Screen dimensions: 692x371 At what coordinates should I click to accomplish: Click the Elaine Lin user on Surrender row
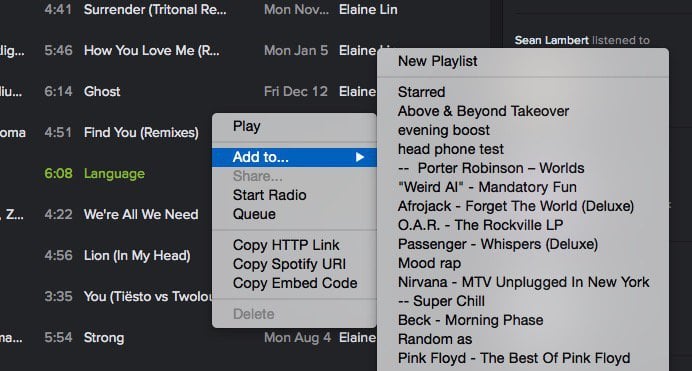click(368, 9)
